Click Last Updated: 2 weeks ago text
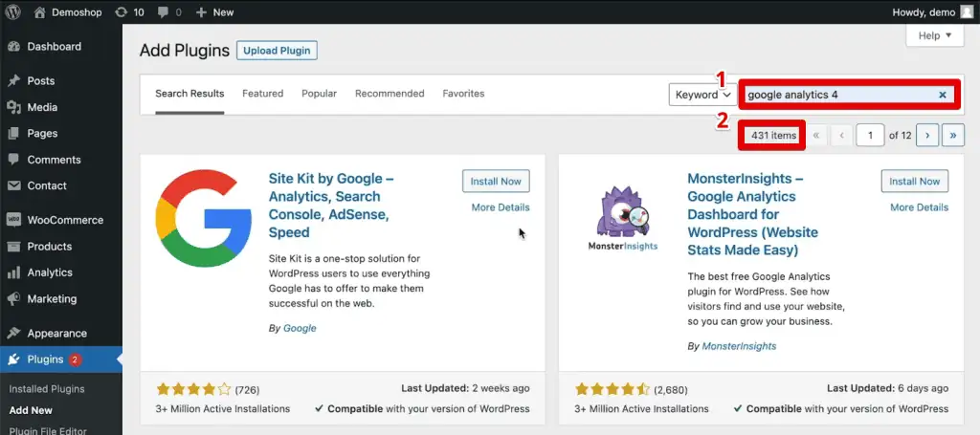Screen dimensions: 980x435 [x=465, y=388]
